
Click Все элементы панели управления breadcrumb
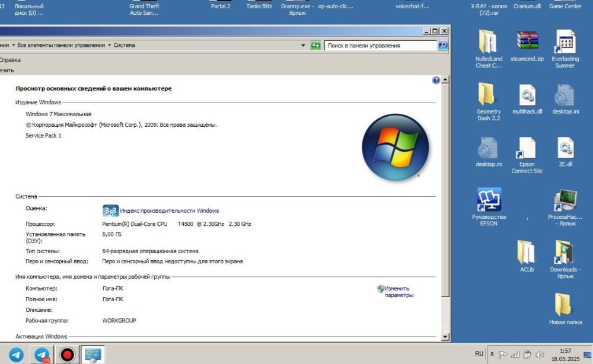pyautogui.click(x=61, y=45)
